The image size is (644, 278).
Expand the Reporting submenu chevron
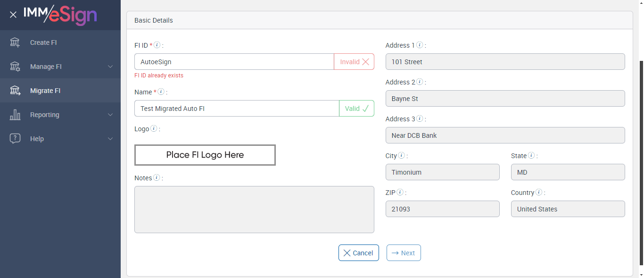click(110, 115)
